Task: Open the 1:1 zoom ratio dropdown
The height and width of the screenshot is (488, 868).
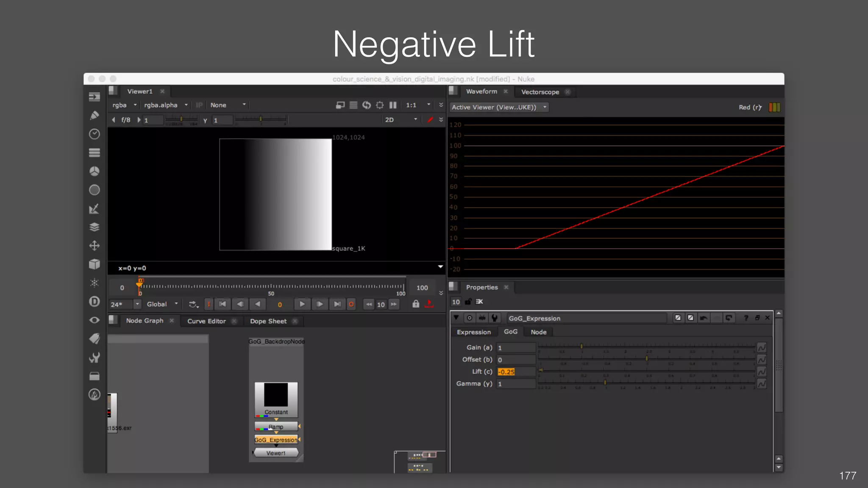Action: tap(418, 105)
